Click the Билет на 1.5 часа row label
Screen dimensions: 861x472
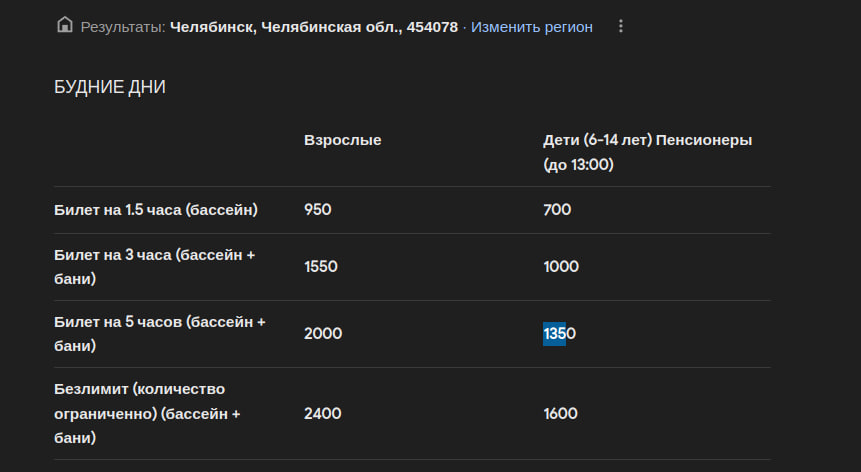156,210
